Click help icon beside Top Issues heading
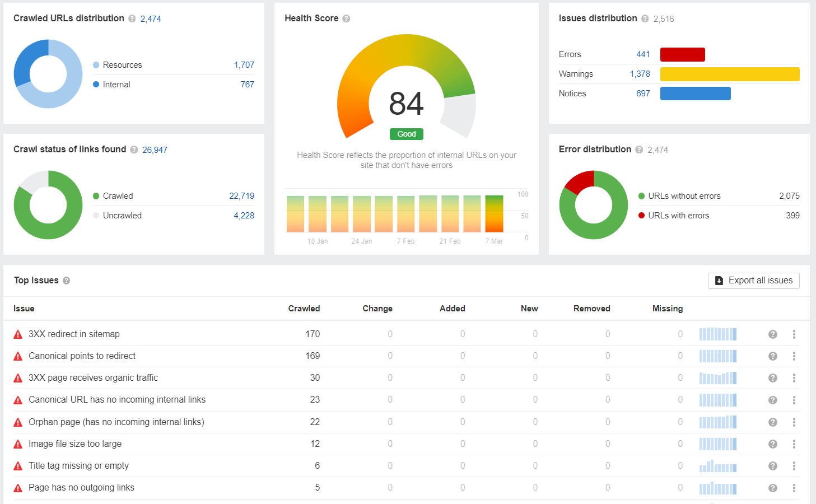 coord(66,281)
